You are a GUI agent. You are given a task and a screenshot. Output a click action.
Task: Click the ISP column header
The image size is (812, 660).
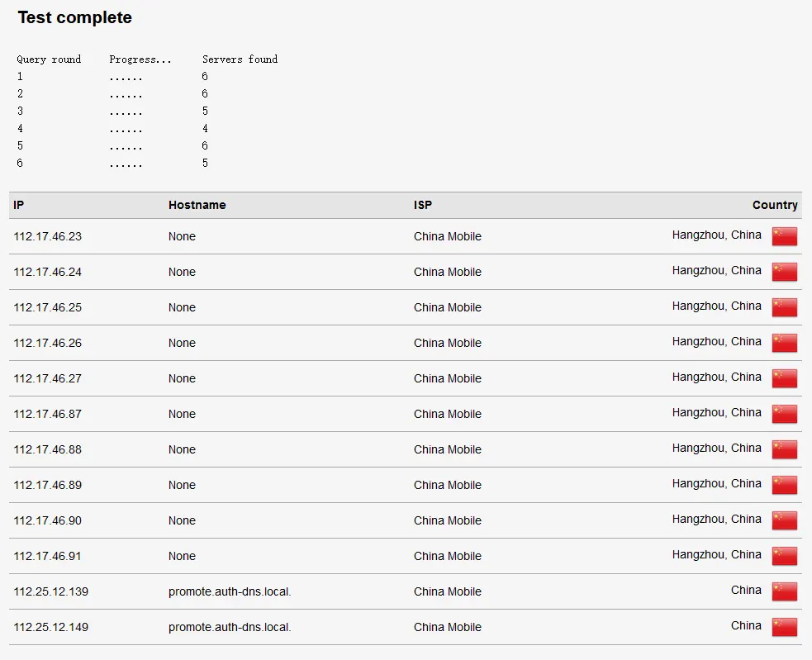pos(423,205)
